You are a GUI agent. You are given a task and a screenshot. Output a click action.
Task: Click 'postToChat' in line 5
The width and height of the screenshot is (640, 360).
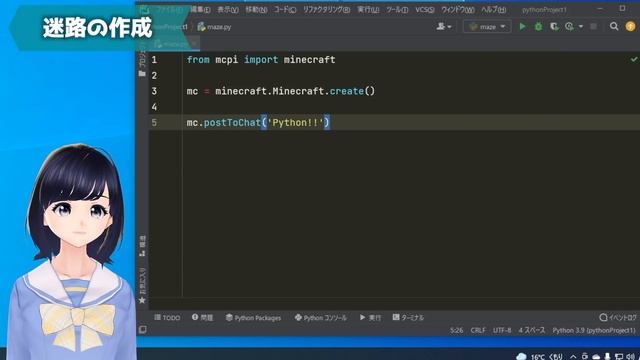pos(232,122)
